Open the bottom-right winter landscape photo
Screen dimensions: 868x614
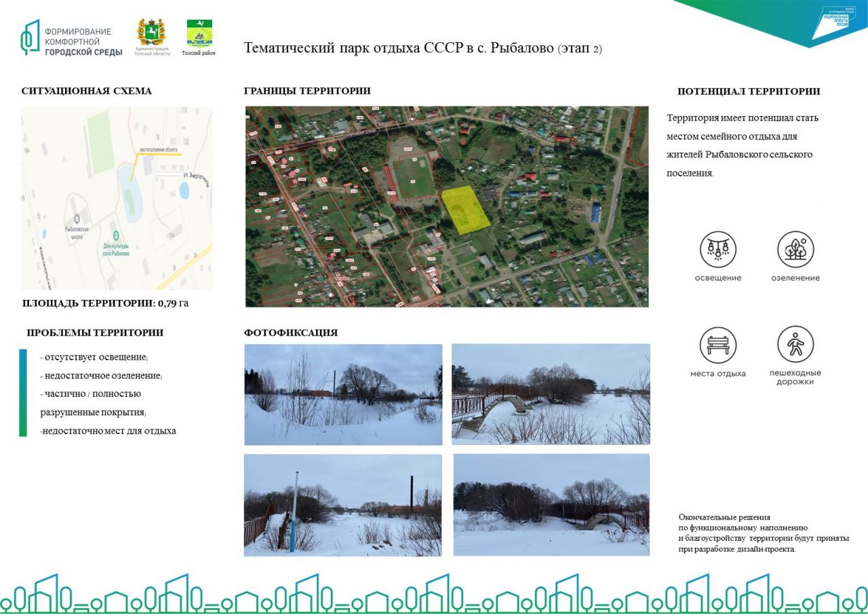[x=551, y=505]
